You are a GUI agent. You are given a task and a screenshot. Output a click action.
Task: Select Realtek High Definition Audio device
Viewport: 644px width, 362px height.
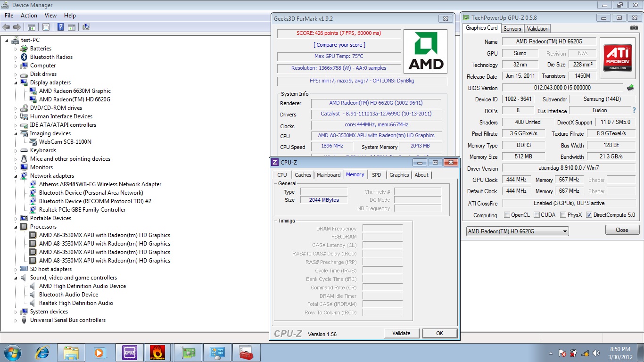pyautogui.click(x=76, y=303)
